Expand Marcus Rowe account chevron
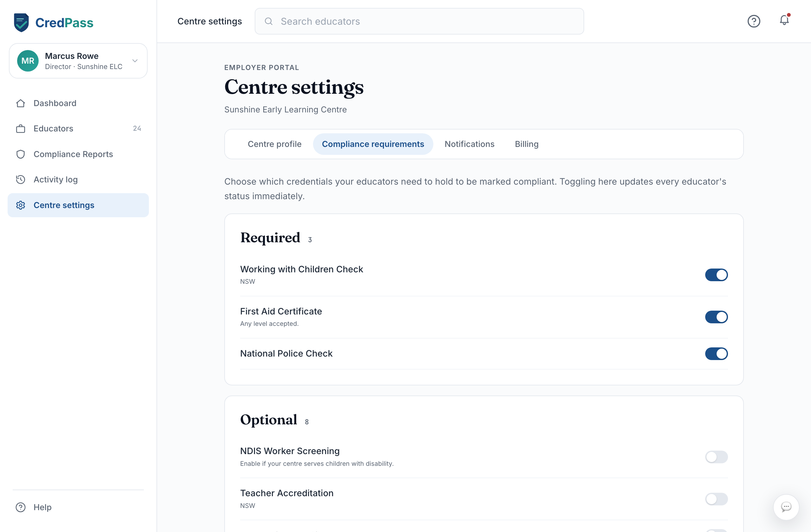 pos(135,60)
